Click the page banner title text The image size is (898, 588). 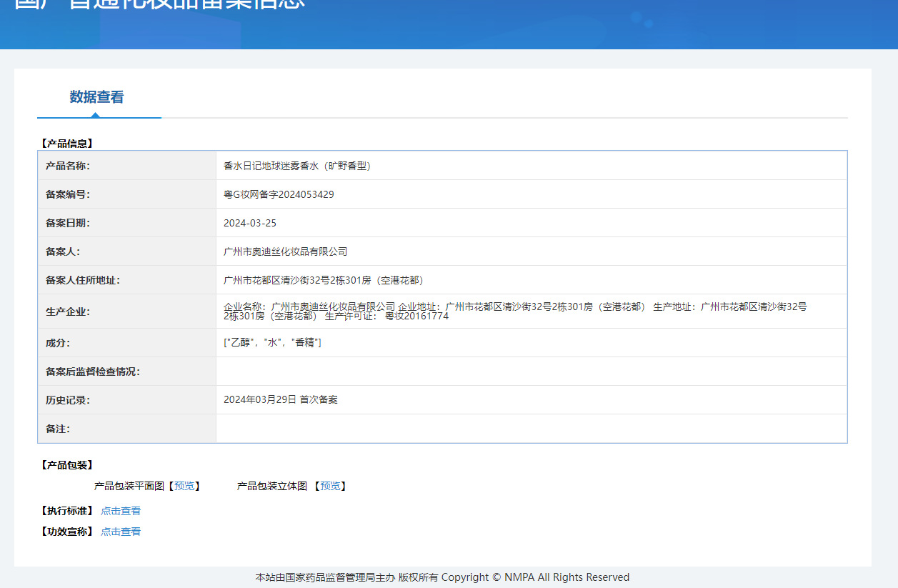pyautogui.click(x=159, y=4)
